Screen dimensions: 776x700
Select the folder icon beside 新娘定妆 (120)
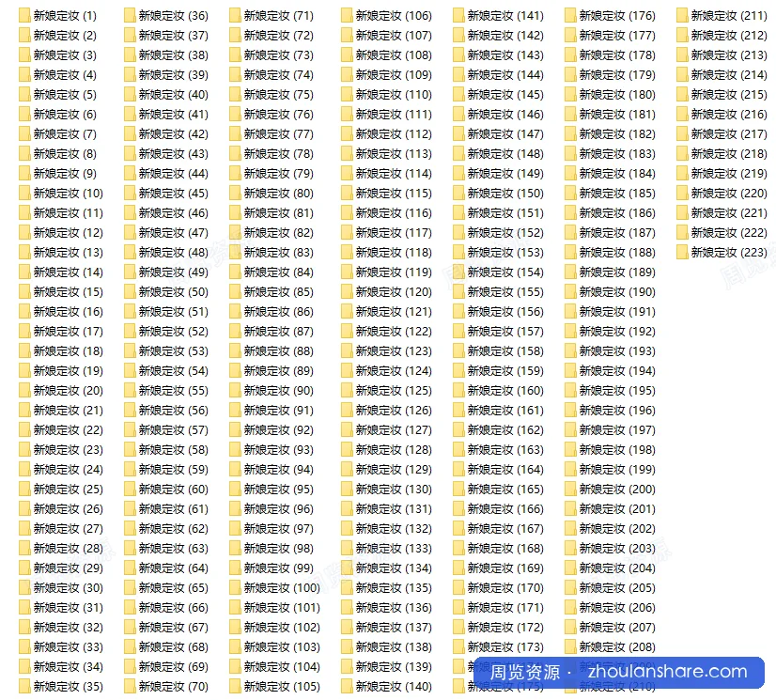347,291
